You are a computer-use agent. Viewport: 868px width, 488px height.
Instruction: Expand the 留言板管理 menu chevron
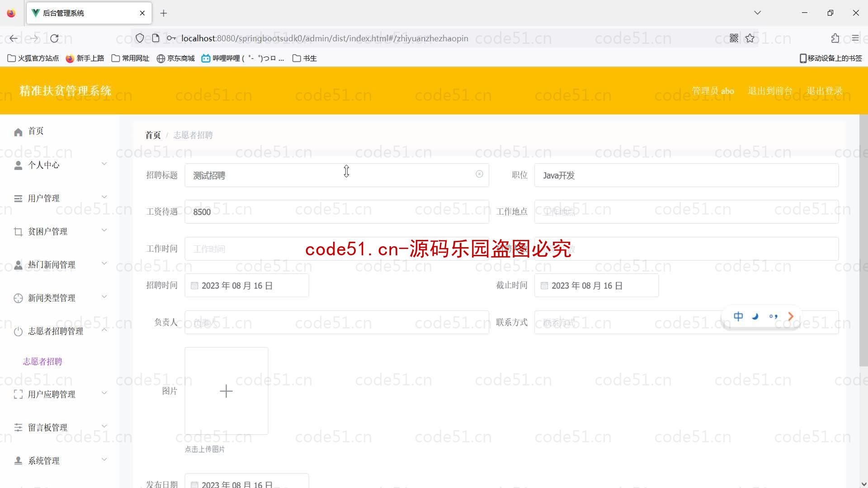pyautogui.click(x=104, y=426)
